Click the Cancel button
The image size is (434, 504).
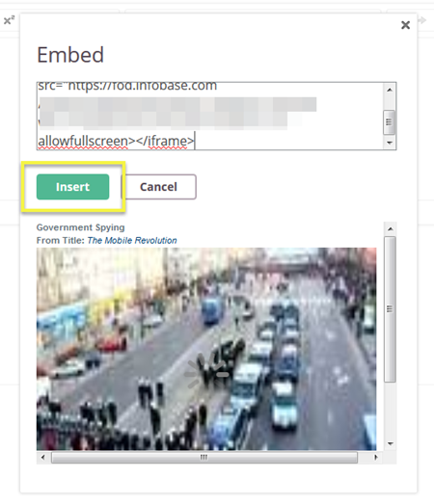[x=158, y=187]
